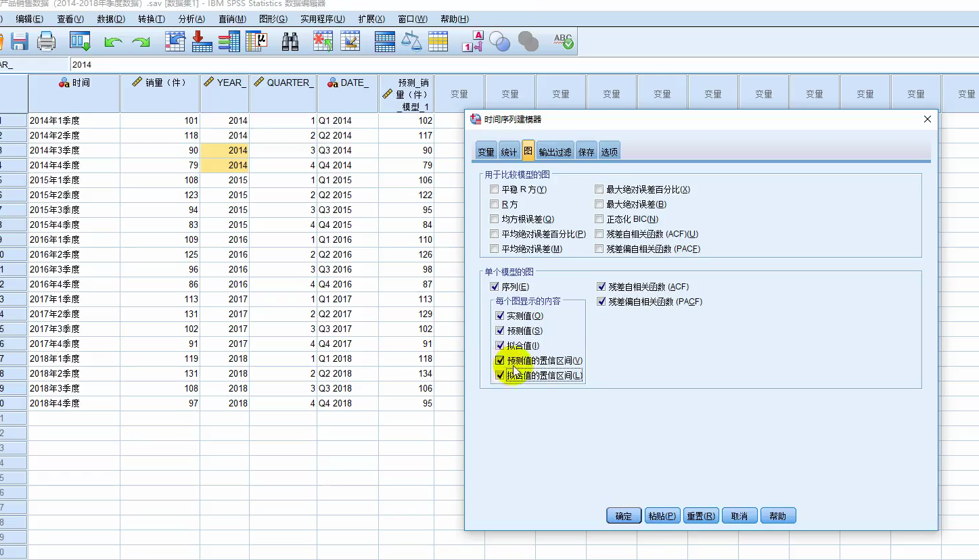Open the Split file icon
979x560 pixels.
[384, 42]
